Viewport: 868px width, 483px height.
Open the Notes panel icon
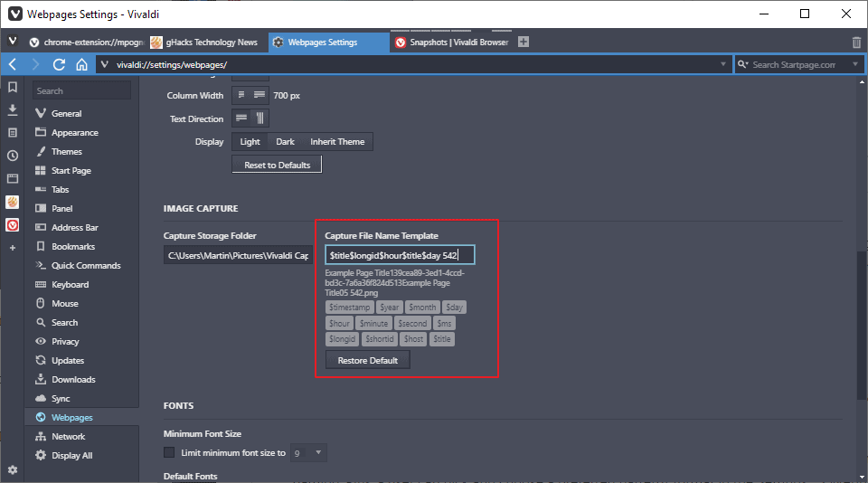(12, 133)
